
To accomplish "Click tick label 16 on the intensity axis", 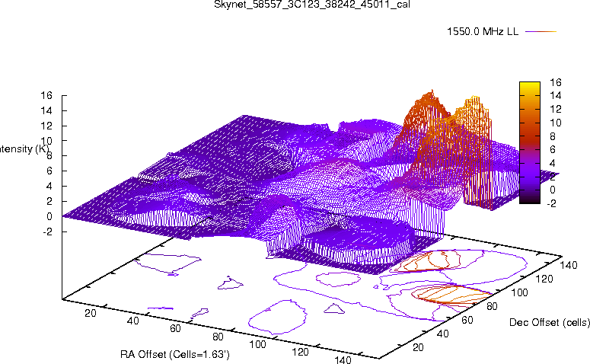I will click(x=46, y=95).
